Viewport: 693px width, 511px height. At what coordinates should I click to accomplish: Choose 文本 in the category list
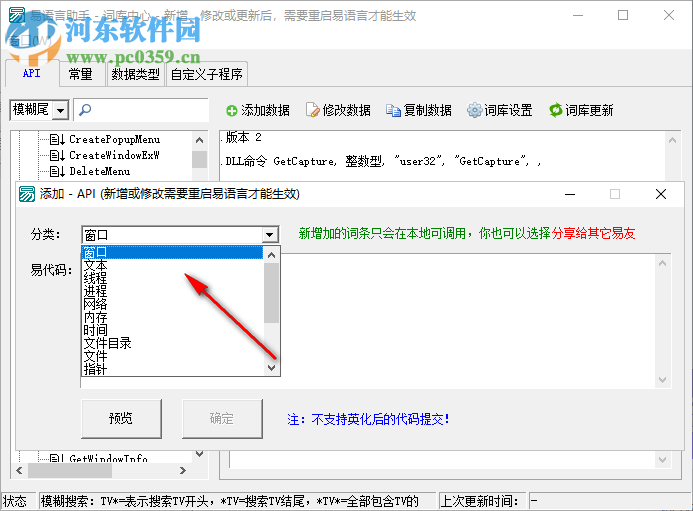pyautogui.click(x=172, y=265)
